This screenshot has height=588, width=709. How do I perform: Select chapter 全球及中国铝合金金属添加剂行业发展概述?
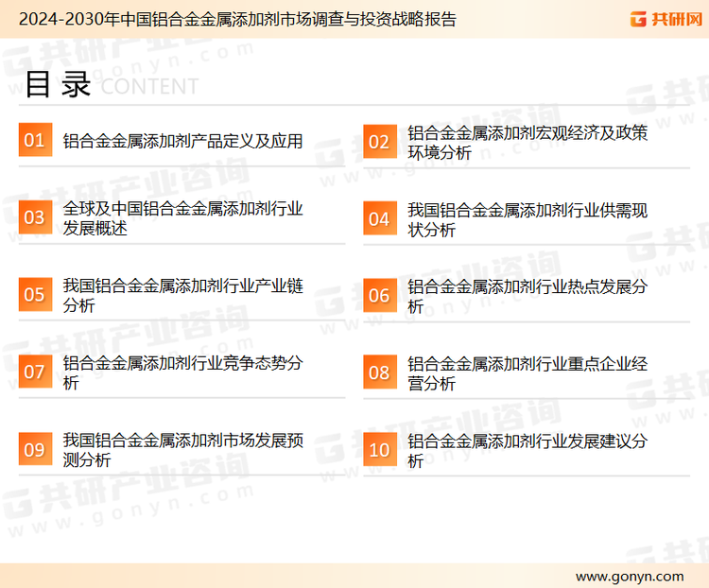coord(182,218)
